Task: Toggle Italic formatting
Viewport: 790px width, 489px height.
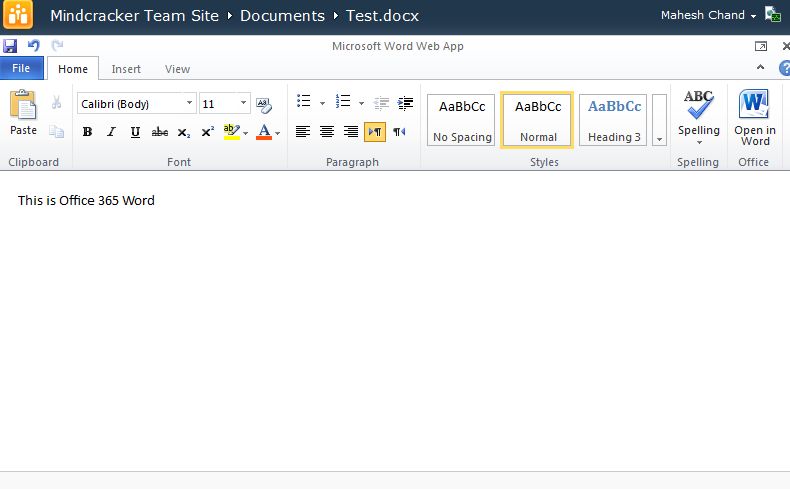Action: click(111, 132)
